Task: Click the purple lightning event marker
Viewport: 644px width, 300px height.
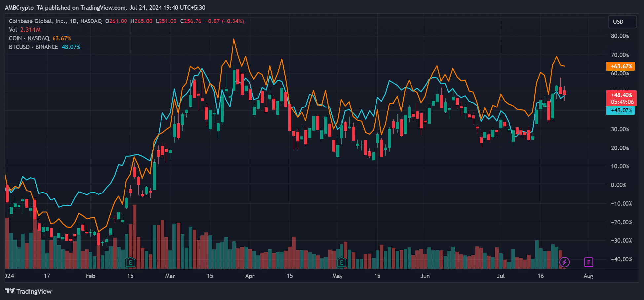Action: pyautogui.click(x=564, y=262)
